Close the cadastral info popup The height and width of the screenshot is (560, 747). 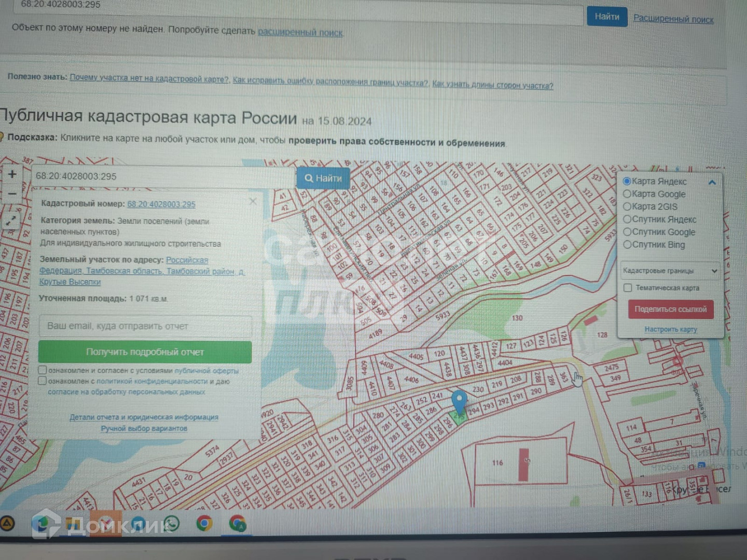click(253, 201)
